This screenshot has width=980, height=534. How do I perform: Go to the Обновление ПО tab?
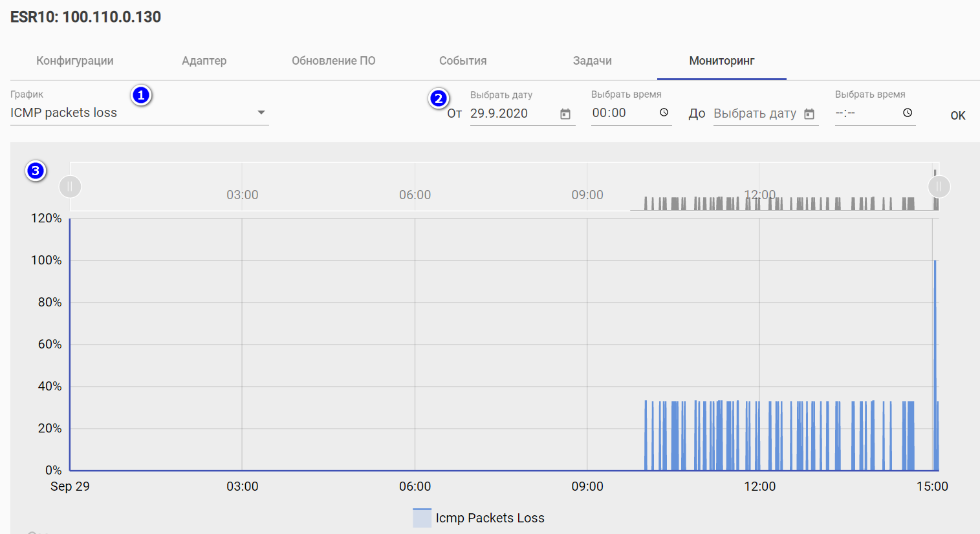(x=333, y=61)
